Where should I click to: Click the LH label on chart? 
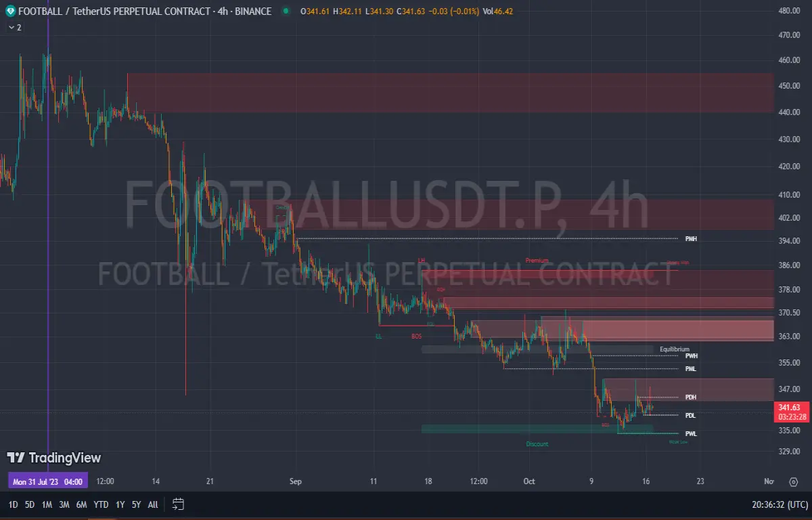click(x=421, y=260)
